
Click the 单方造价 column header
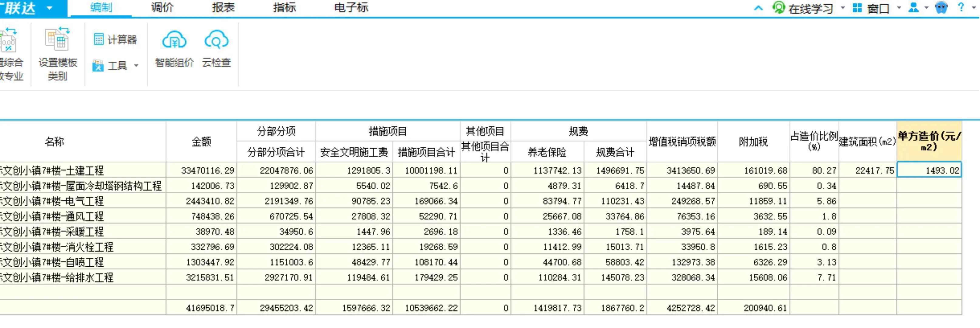(x=929, y=142)
